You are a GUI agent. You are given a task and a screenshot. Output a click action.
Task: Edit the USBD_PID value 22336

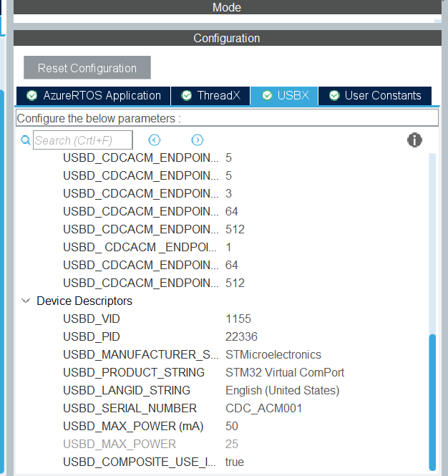241,336
